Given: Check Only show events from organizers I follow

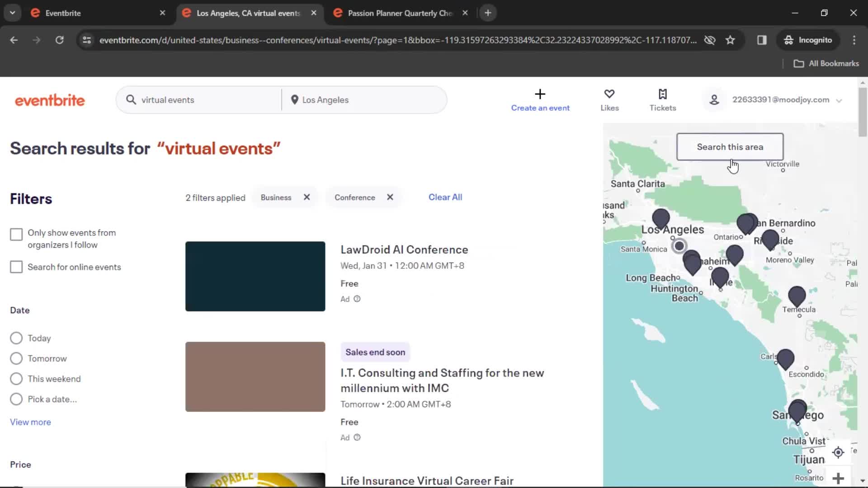Looking at the screenshot, I should (16, 234).
